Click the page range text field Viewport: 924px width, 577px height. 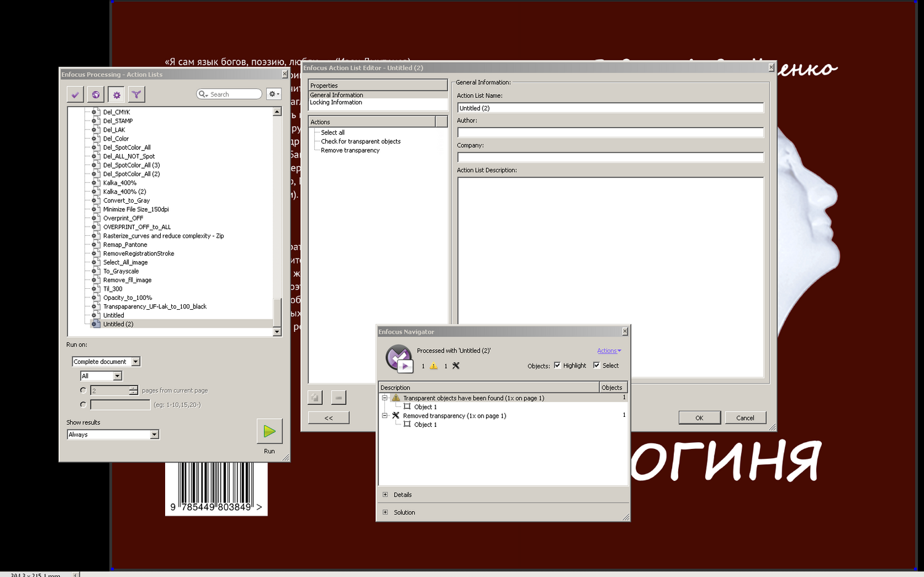pos(120,405)
